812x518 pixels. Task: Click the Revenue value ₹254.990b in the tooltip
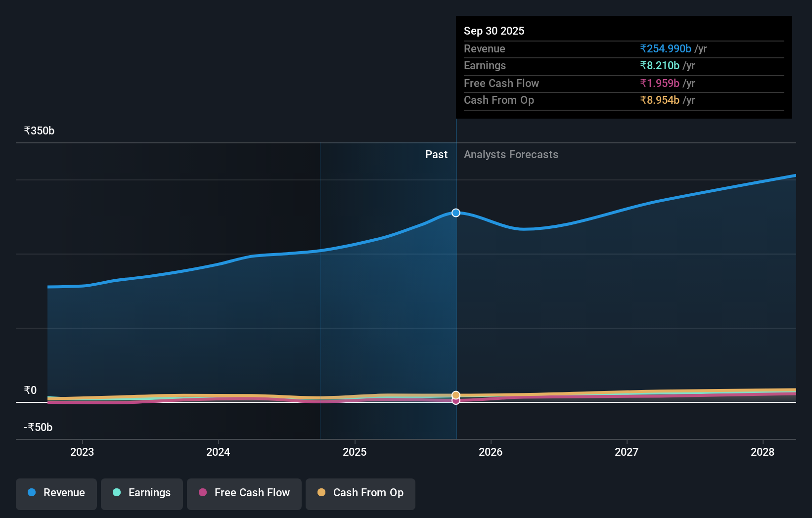[665, 48]
